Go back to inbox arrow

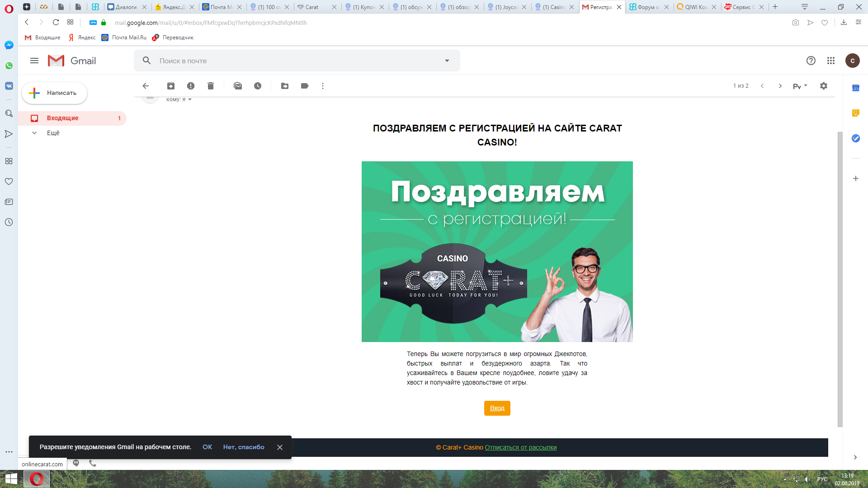[146, 86]
